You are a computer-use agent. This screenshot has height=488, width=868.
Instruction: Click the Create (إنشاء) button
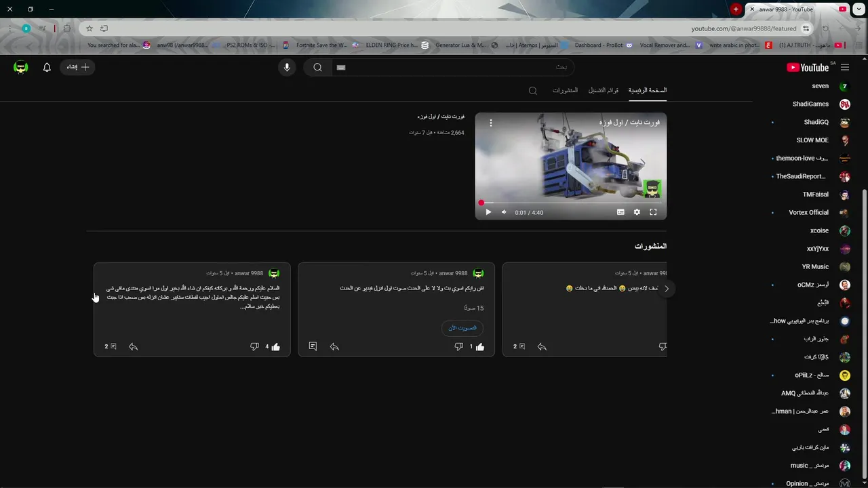(77, 67)
